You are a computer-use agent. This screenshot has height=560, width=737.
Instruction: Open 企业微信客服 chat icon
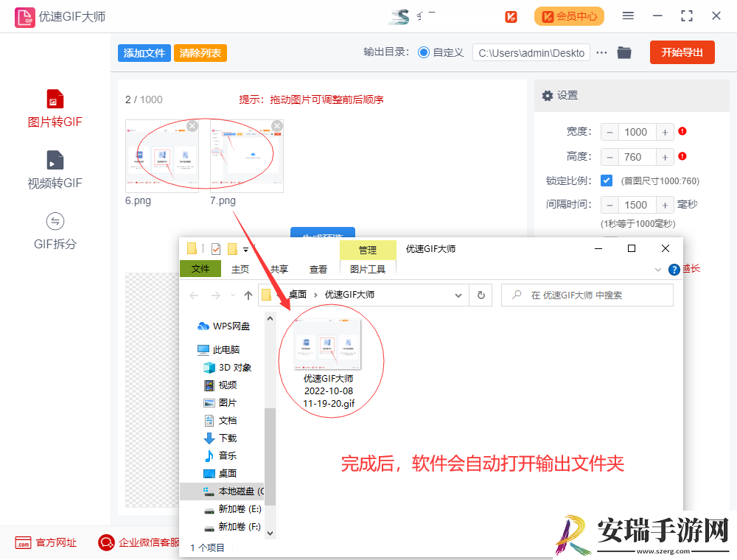(106, 542)
